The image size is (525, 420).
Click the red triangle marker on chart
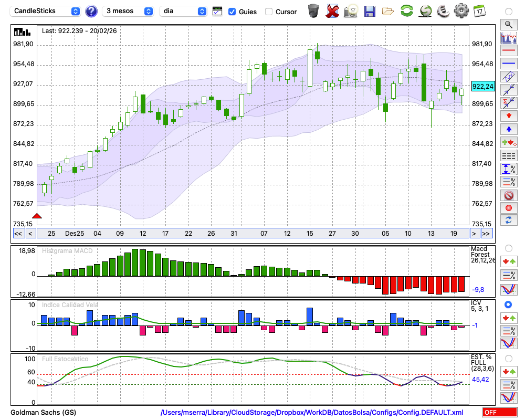coord(37,216)
